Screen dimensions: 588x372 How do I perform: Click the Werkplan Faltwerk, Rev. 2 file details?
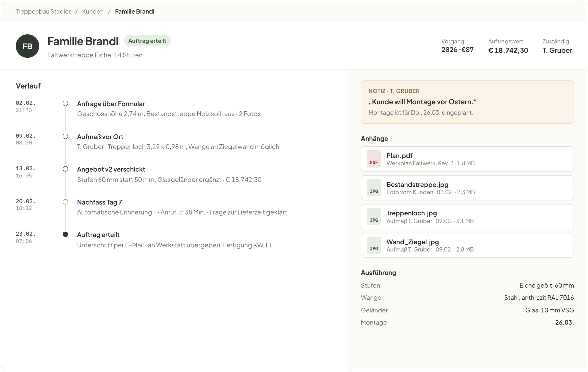tap(430, 163)
